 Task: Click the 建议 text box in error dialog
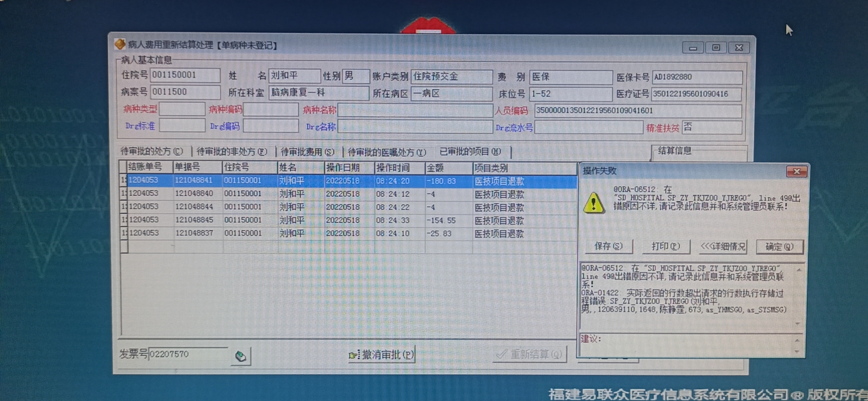(688, 344)
